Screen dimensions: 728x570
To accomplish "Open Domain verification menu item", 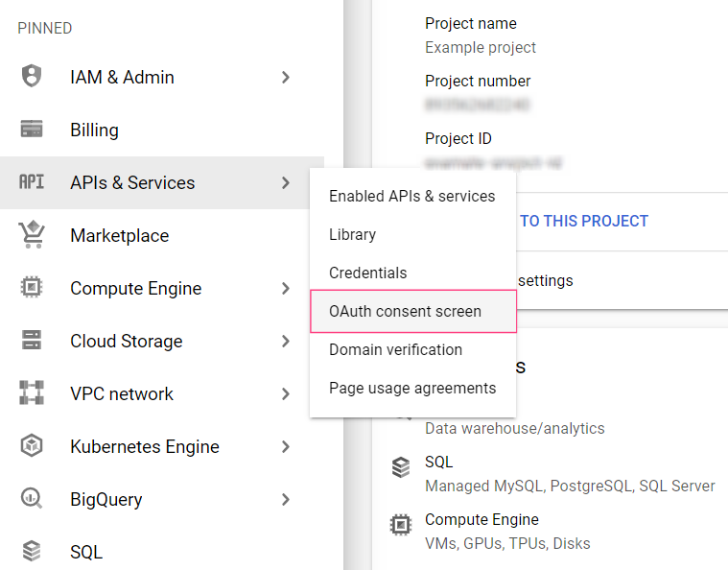I will [412, 349].
